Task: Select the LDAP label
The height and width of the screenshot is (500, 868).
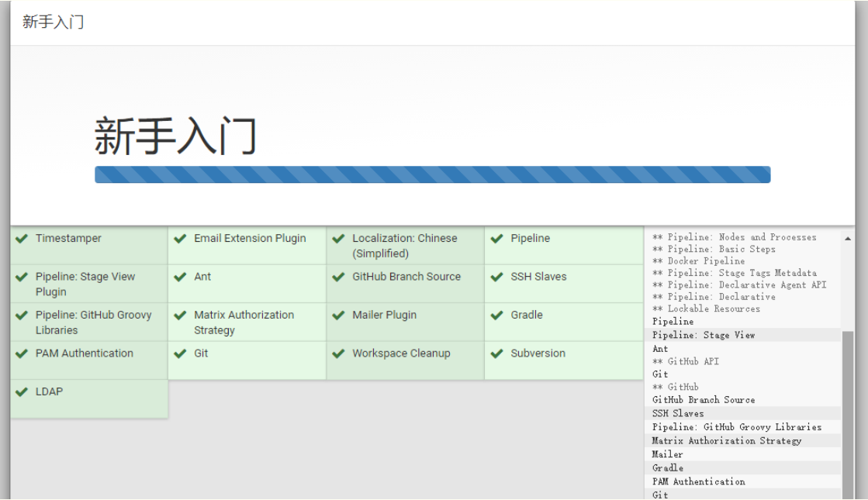Action: click(x=50, y=391)
